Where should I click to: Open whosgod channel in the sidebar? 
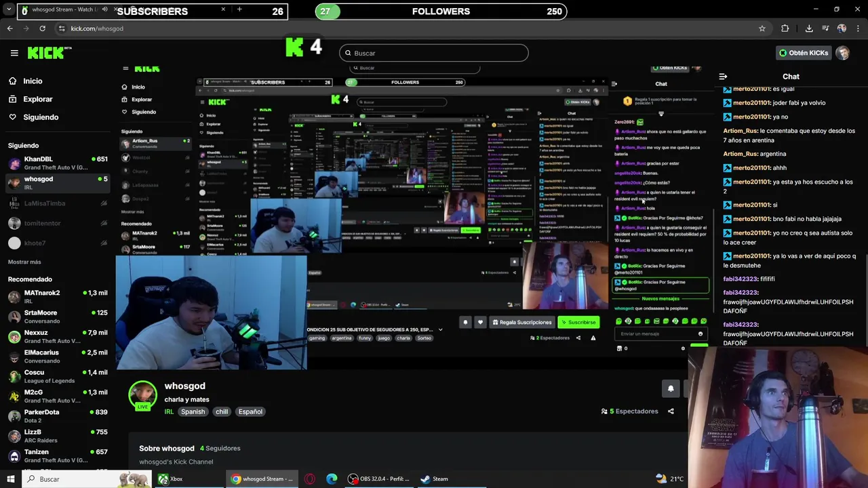coord(58,183)
